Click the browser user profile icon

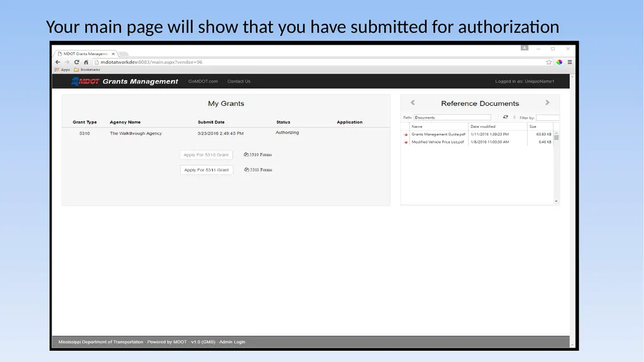click(x=525, y=48)
